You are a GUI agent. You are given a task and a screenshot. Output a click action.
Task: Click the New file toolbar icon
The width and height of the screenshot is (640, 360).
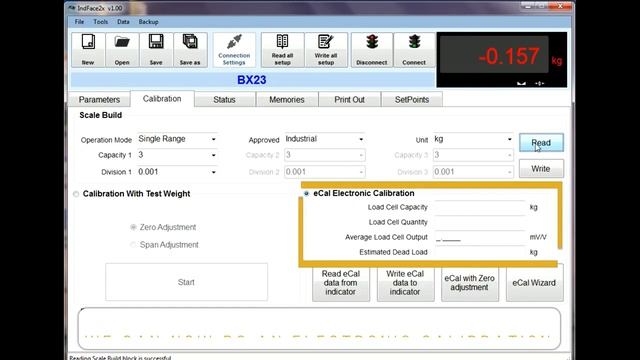click(x=88, y=50)
